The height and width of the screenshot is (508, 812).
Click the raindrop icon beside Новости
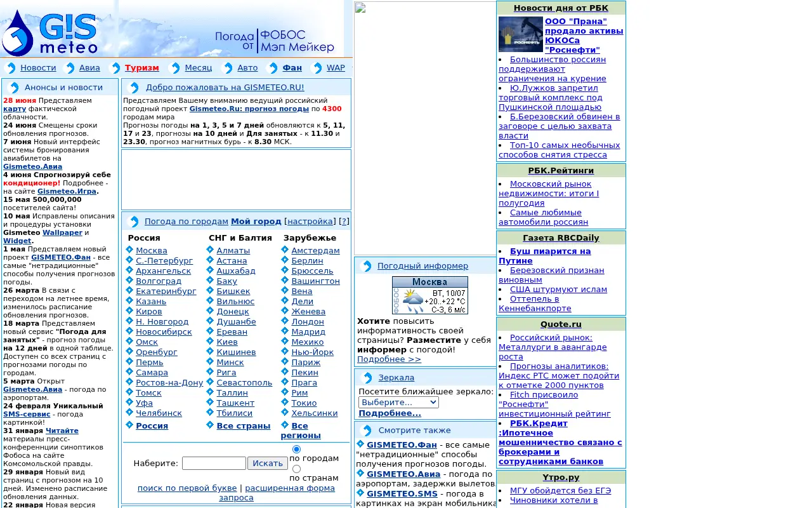11,68
